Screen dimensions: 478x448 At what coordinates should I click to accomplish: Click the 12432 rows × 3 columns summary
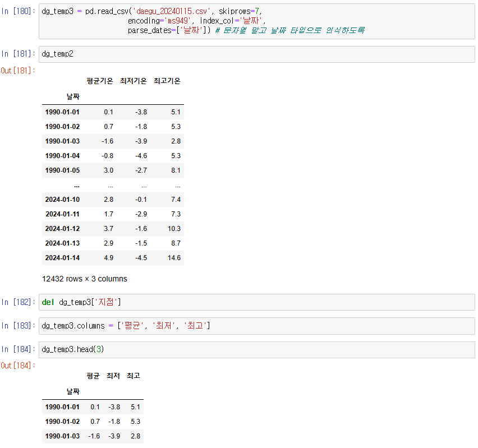(x=85, y=279)
